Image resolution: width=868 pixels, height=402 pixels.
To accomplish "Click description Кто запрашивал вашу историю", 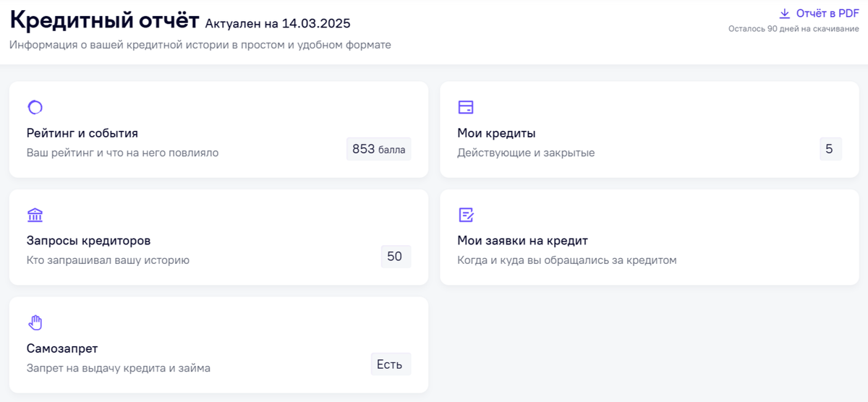I will coord(108,260).
